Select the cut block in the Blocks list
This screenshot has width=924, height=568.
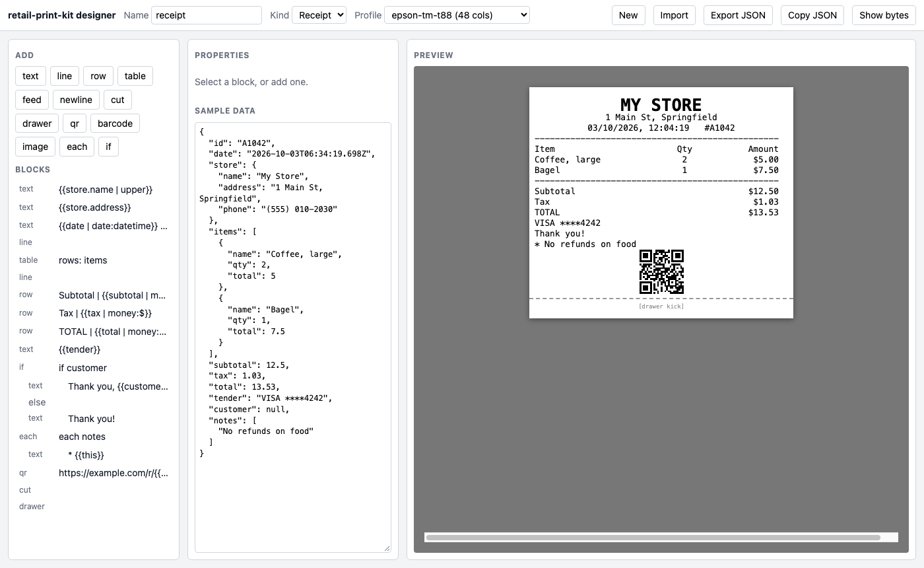[x=94, y=490]
